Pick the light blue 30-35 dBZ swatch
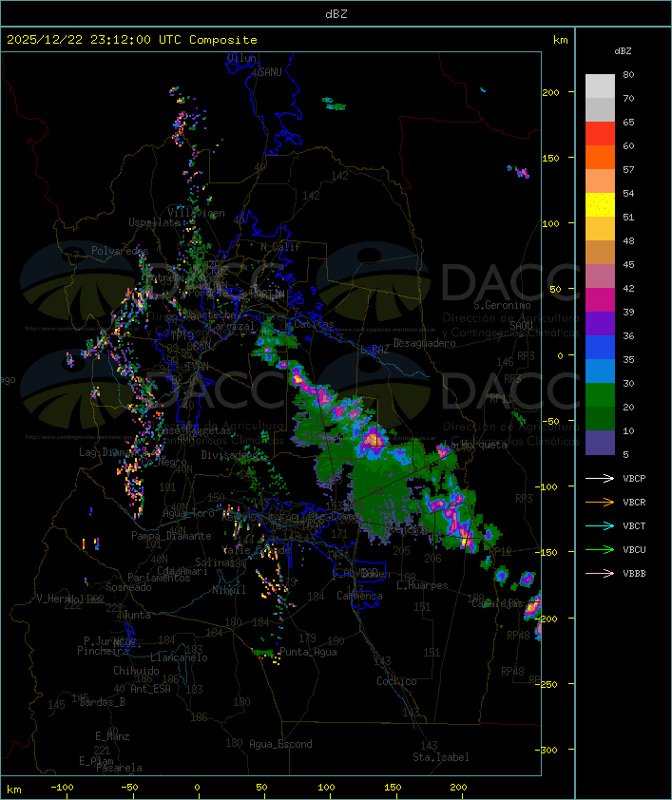The width and height of the screenshot is (672, 800). point(600,371)
